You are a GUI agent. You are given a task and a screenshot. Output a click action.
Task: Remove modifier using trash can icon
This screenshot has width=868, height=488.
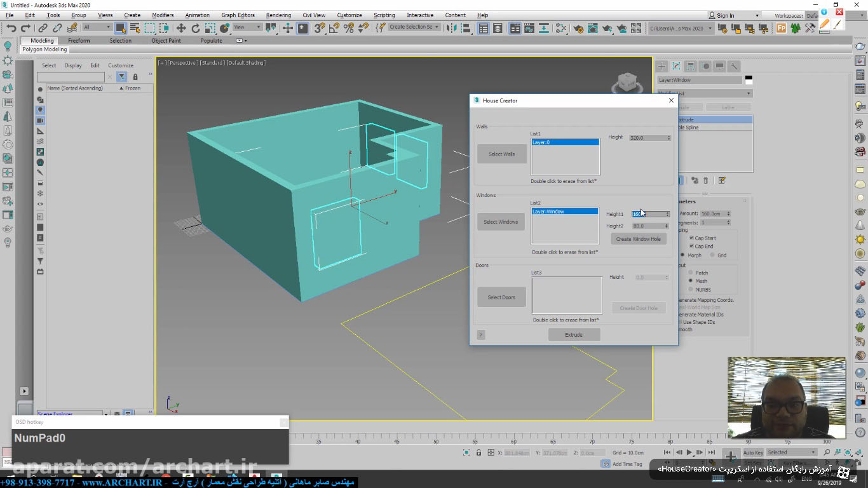point(705,180)
